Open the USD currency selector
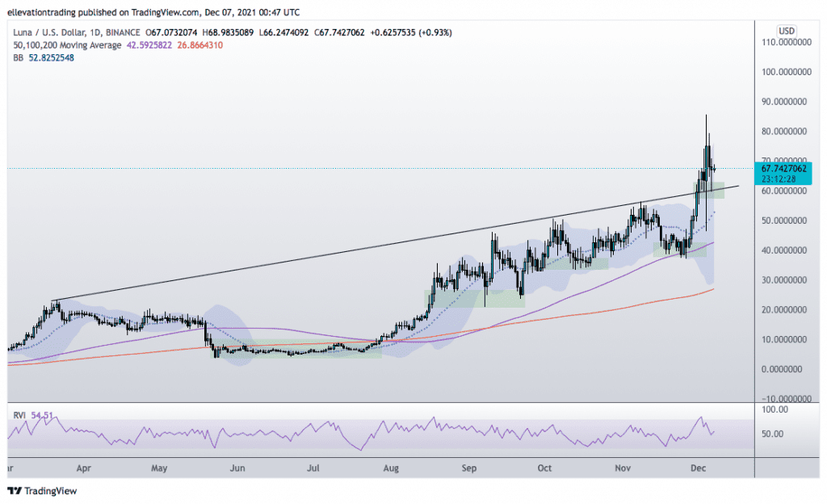The height and width of the screenshot is (504, 827). point(787,31)
